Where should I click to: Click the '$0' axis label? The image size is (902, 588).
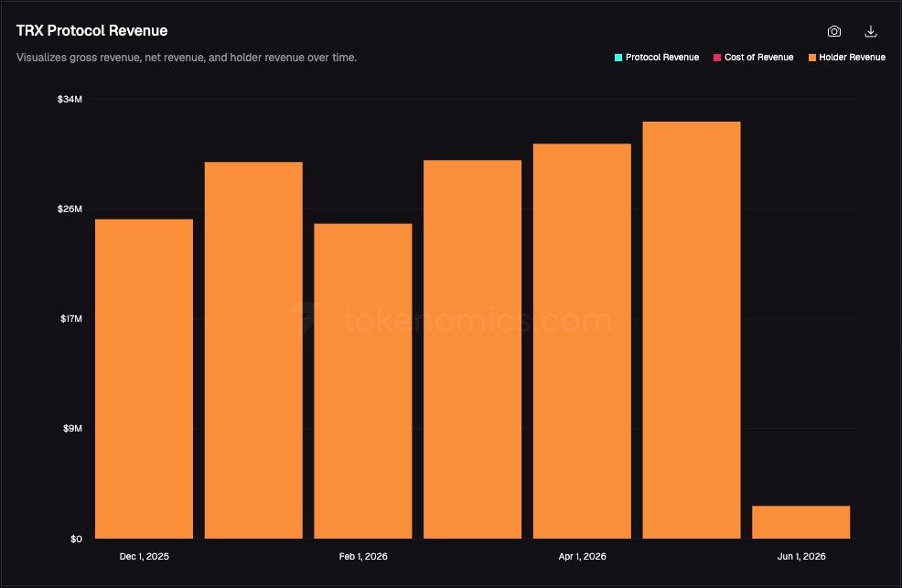pyautogui.click(x=77, y=539)
